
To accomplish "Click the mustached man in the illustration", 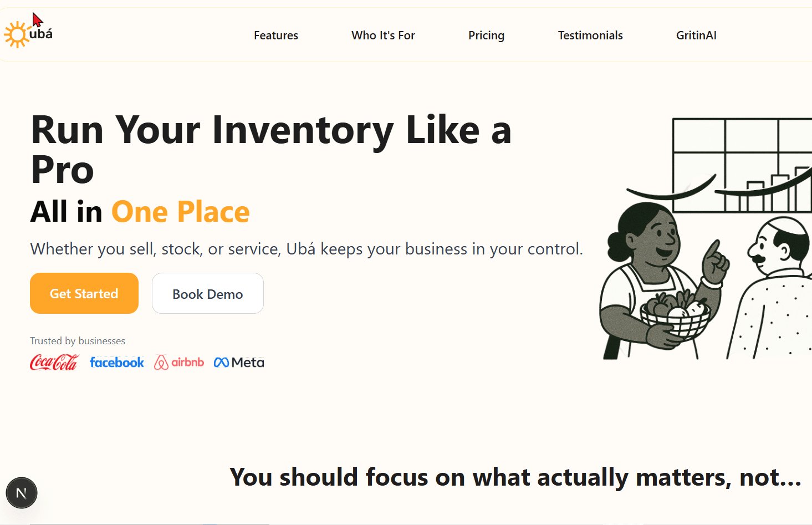I will pos(776,288).
